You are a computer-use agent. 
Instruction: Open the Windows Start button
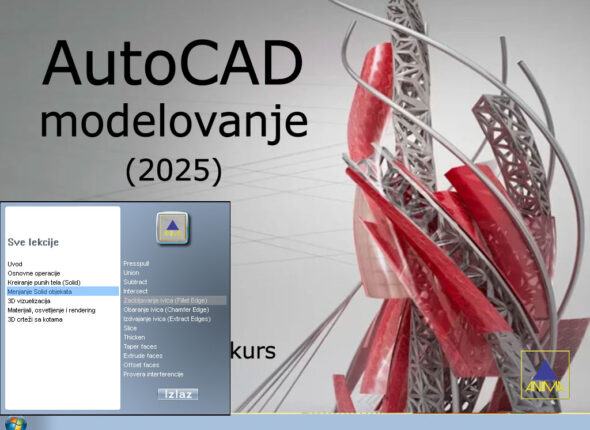[x=16, y=424]
